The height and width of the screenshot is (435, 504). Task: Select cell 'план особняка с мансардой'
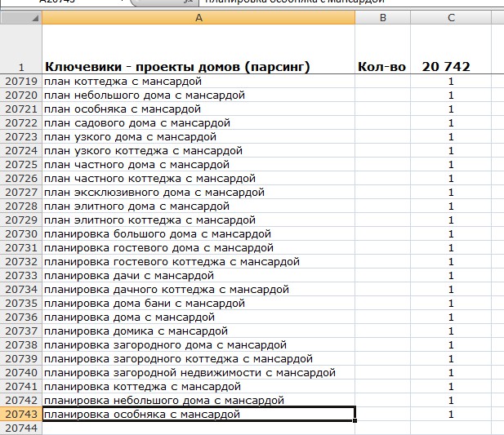point(198,109)
